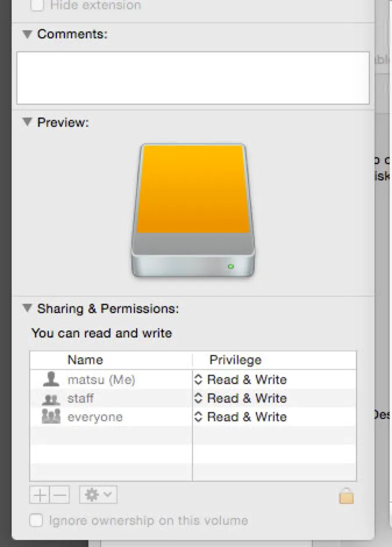The width and height of the screenshot is (392, 547).
Task: Select the staff group icon
Action: pyautogui.click(x=51, y=399)
